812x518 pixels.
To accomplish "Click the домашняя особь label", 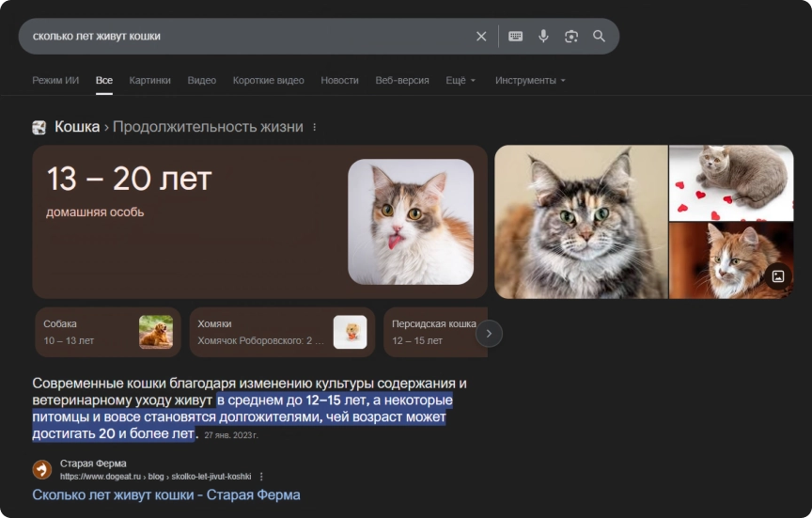I will pos(95,212).
